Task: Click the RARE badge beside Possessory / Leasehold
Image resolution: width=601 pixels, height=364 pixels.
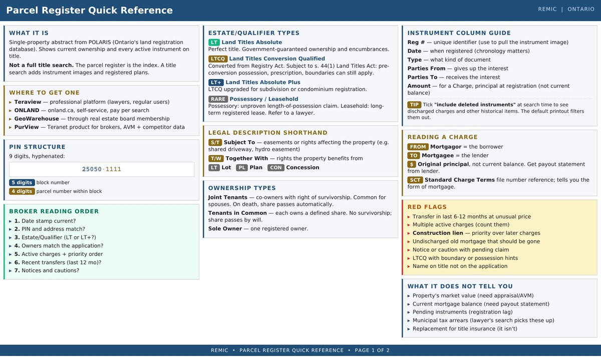Action: click(218, 99)
